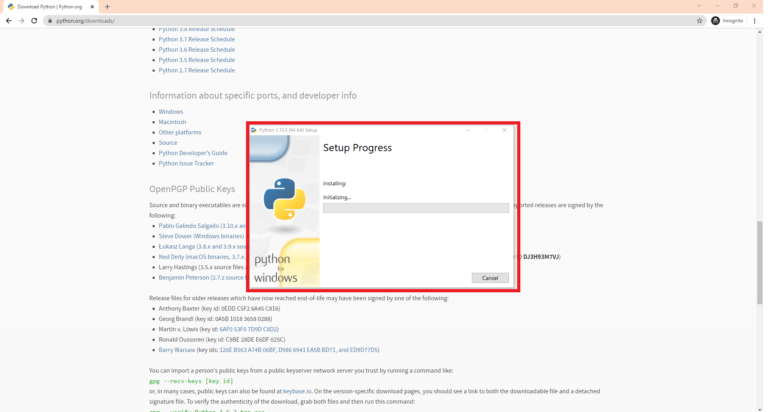Open the Chrome three-dot menu
Image resolution: width=768 pixels, height=412 pixels.
coord(757,20)
